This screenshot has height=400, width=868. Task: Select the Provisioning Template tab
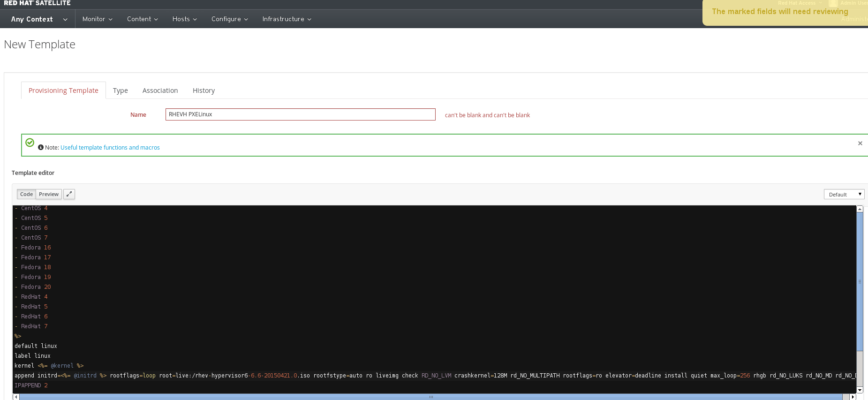(x=63, y=91)
